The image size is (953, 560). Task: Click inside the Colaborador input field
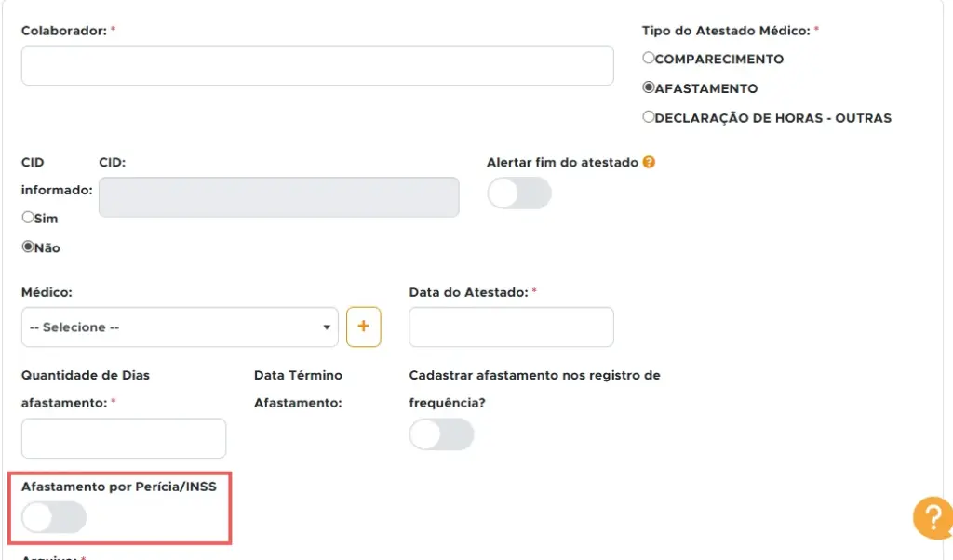(x=316, y=65)
